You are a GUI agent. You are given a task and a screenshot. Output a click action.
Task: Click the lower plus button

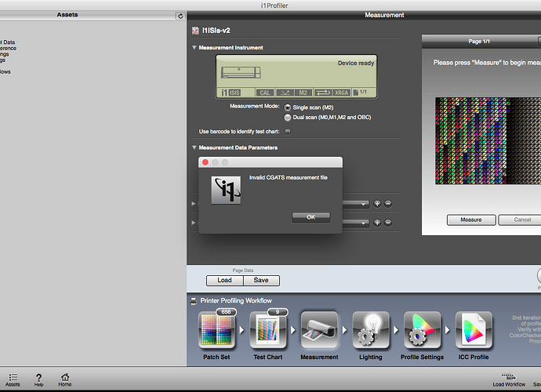[377, 223]
